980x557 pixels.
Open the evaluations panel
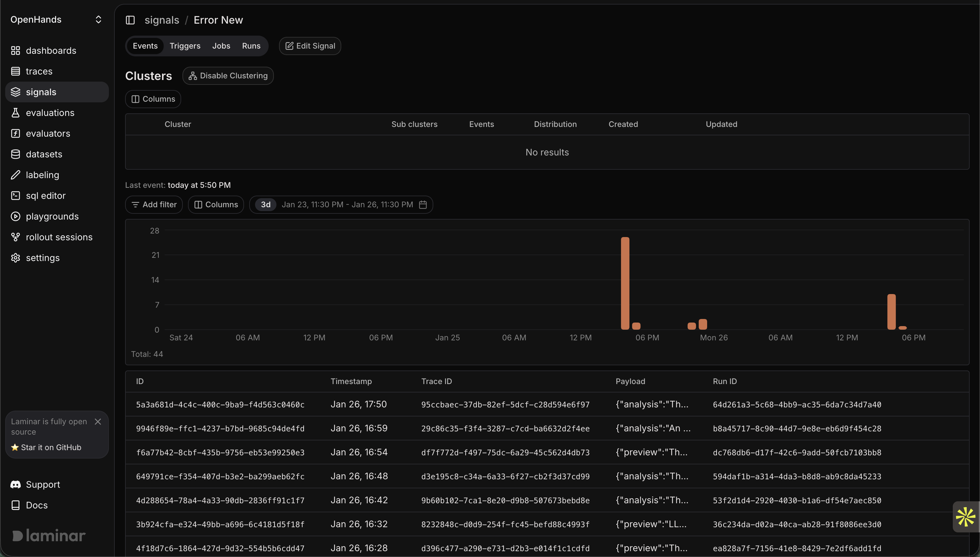pyautogui.click(x=50, y=112)
